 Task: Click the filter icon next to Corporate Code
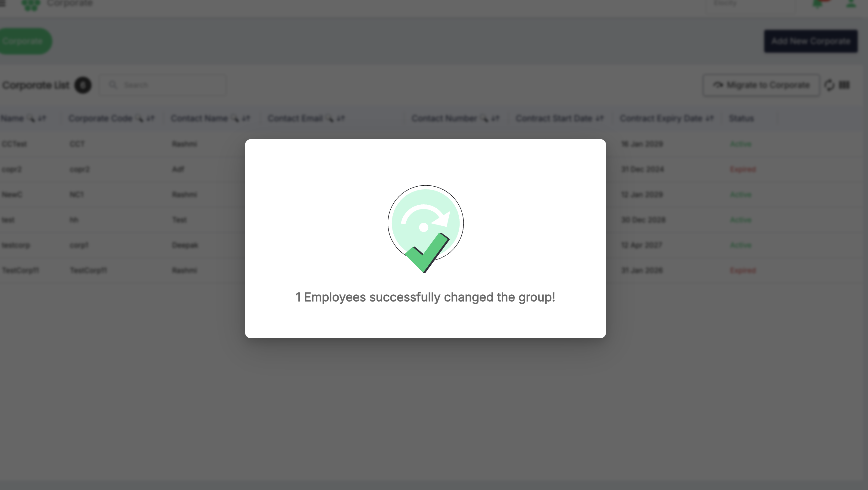click(140, 118)
